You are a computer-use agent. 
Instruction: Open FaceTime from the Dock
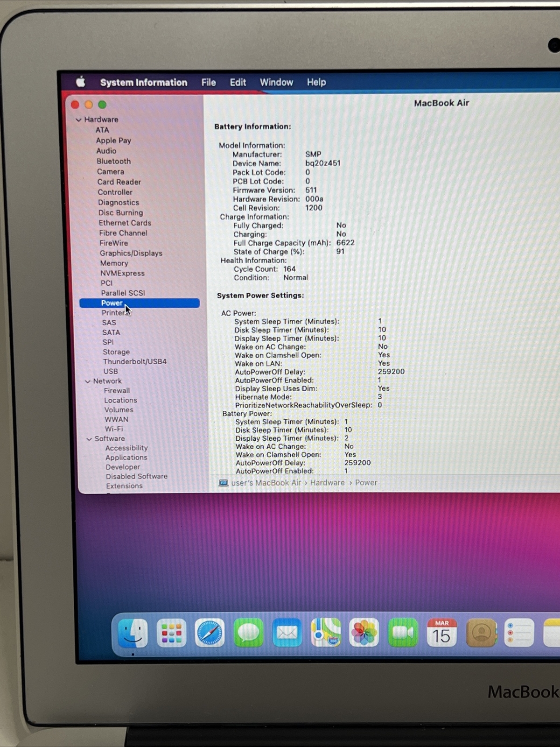click(403, 633)
